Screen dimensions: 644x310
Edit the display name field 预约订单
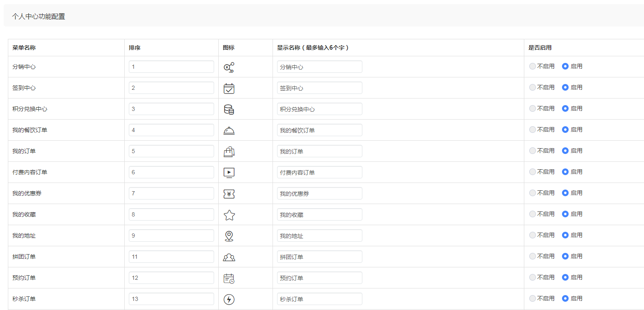coord(320,278)
